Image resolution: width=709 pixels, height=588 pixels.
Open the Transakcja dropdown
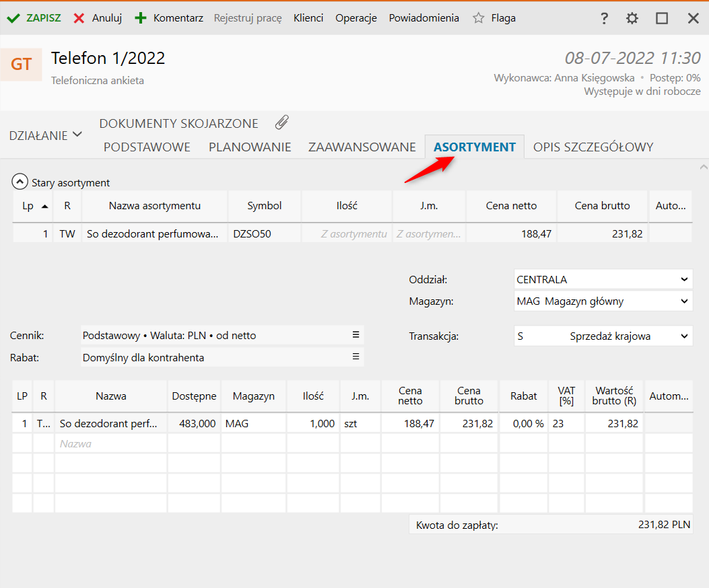(x=684, y=336)
